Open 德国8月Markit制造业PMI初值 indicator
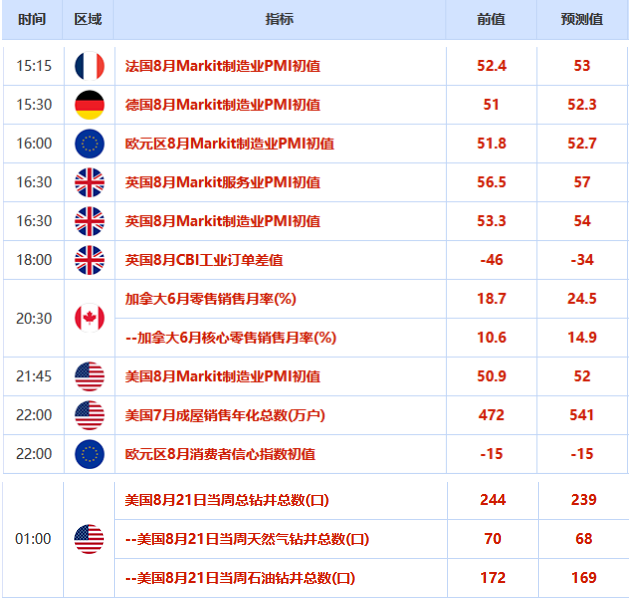 point(222,105)
